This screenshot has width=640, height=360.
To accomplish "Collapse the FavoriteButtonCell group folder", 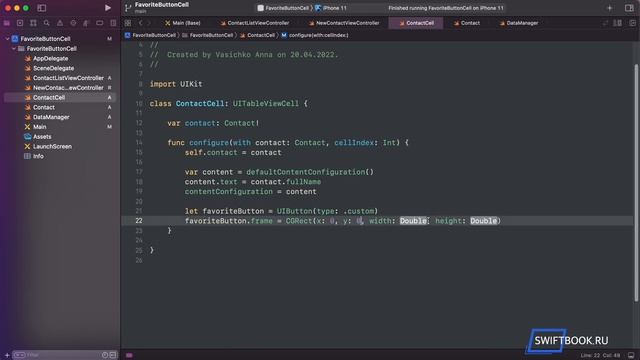I will coord(13,49).
